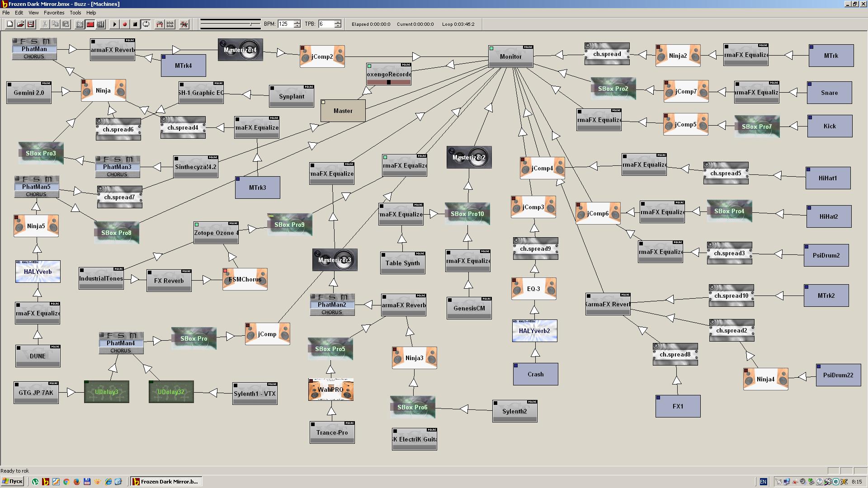Switch to the sequence editor view
The width and height of the screenshot is (868, 488).
point(101,24)
